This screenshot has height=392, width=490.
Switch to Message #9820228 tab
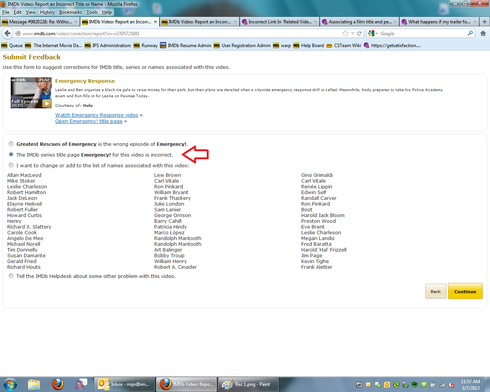(40, 22)
